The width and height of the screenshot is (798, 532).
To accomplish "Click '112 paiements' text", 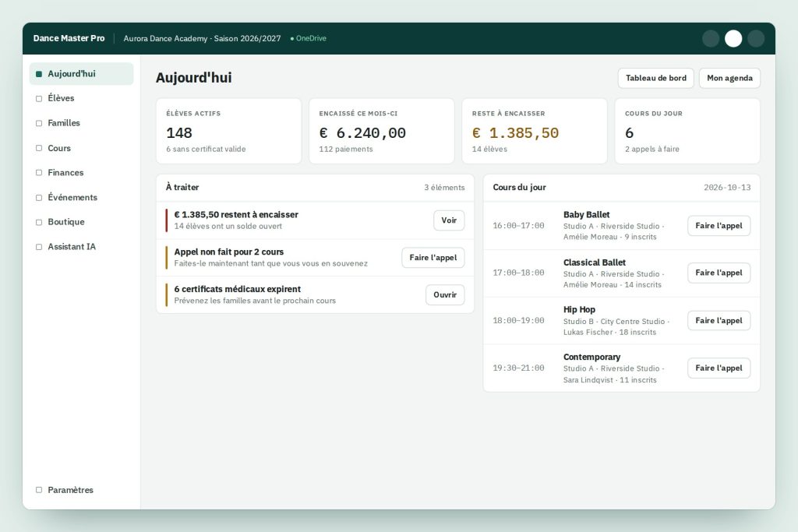I will pos(346,149).
